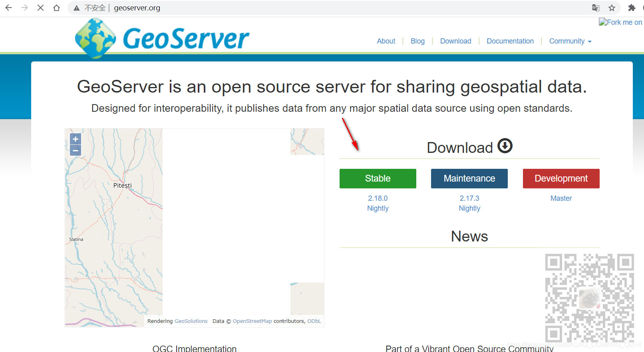
Task: Zoom in on the map with plus
Action: [76, 139]
